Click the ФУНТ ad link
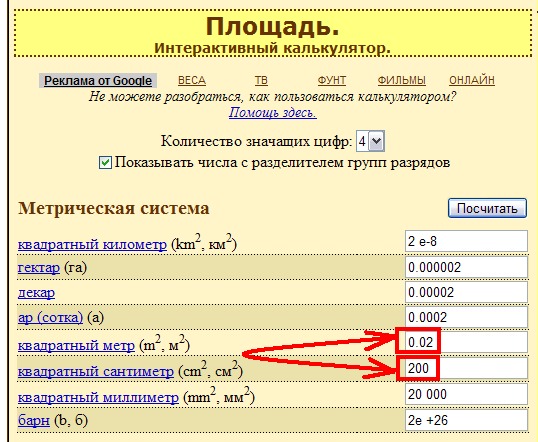 point(331,80)
